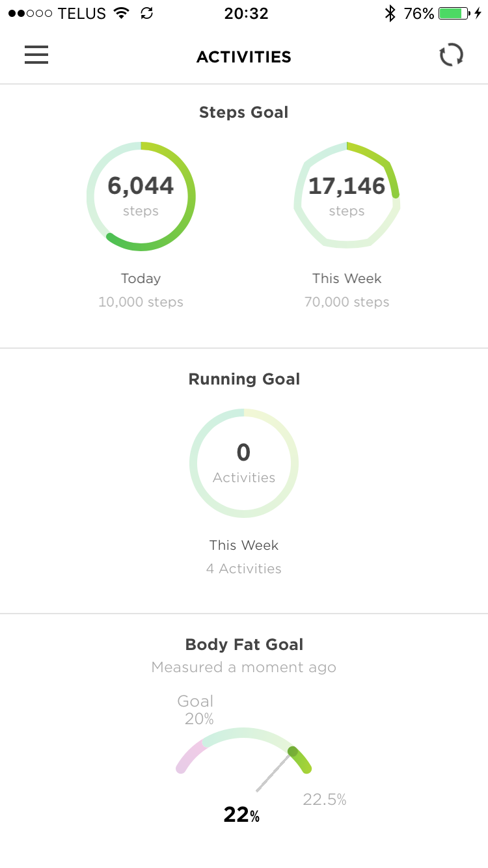The width and height of the screenshot is (488, 868).
Task: Tap the 4 Activities weekly target
Action: [x=244, y=569]
